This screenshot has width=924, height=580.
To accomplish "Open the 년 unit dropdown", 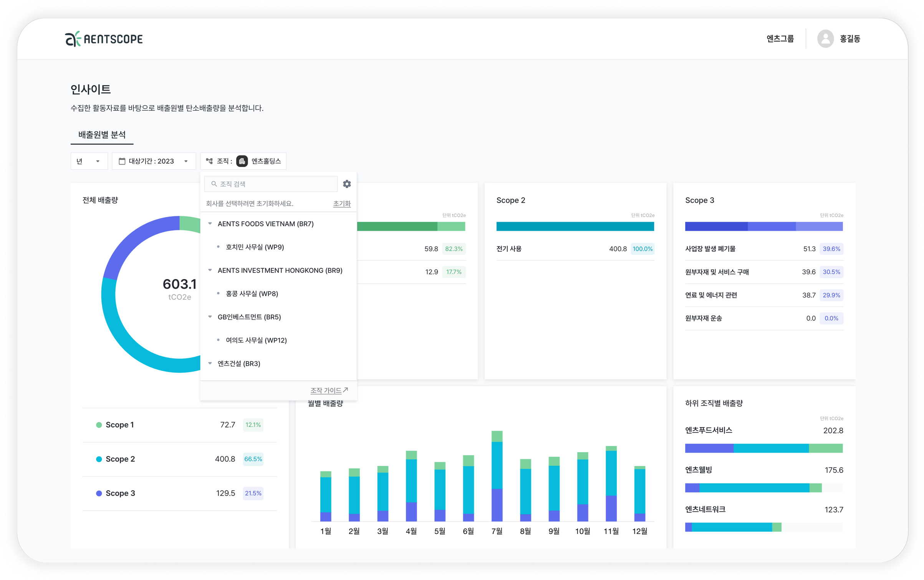I will point(89,161).
